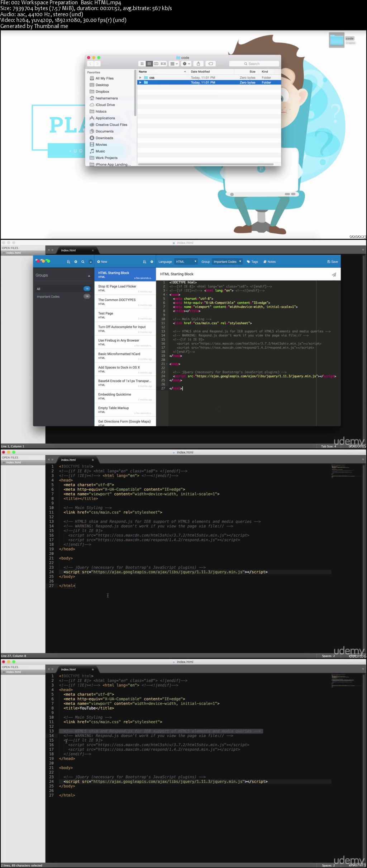Select All My Files in Finder sidebar
367x868 pixels.
click(104, 78)
